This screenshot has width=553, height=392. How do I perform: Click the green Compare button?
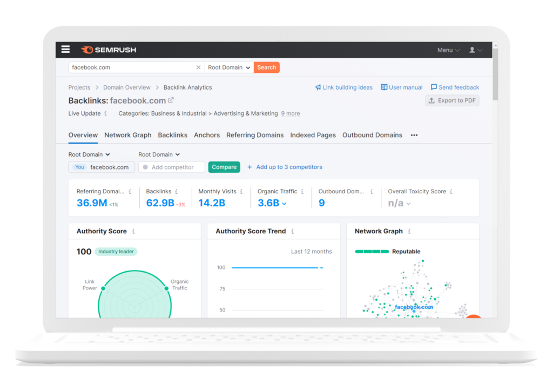click(224, 167)
